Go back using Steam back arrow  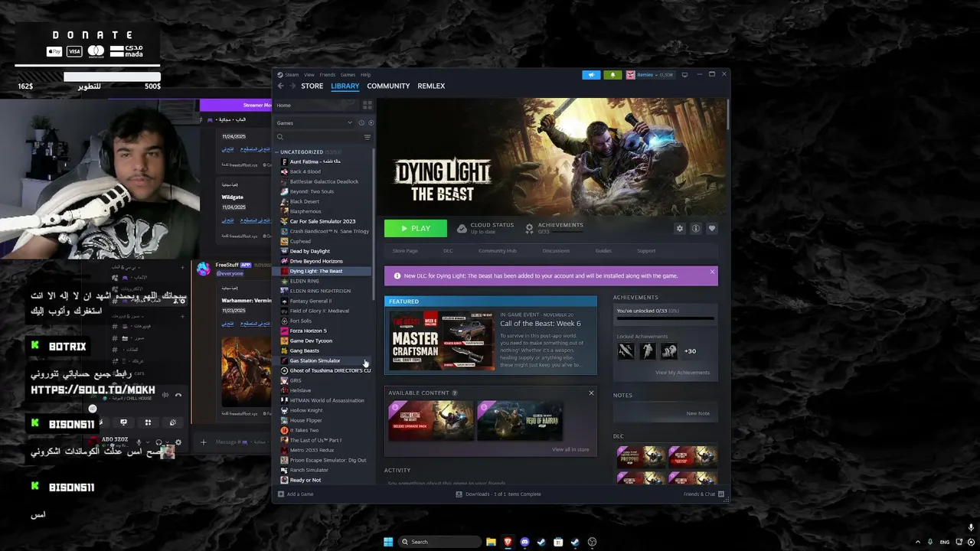click(x=280, y=86)
